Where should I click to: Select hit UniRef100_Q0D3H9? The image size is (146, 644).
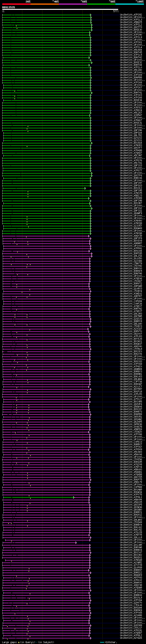[x=131, y=625]
